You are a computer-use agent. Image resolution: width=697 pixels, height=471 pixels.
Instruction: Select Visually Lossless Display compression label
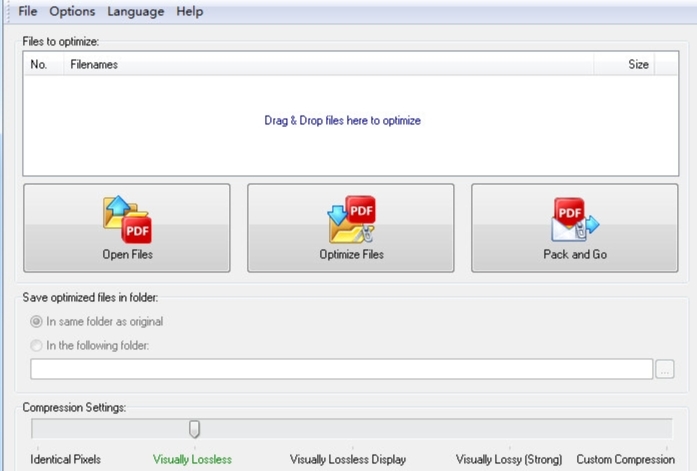(348, 459)
